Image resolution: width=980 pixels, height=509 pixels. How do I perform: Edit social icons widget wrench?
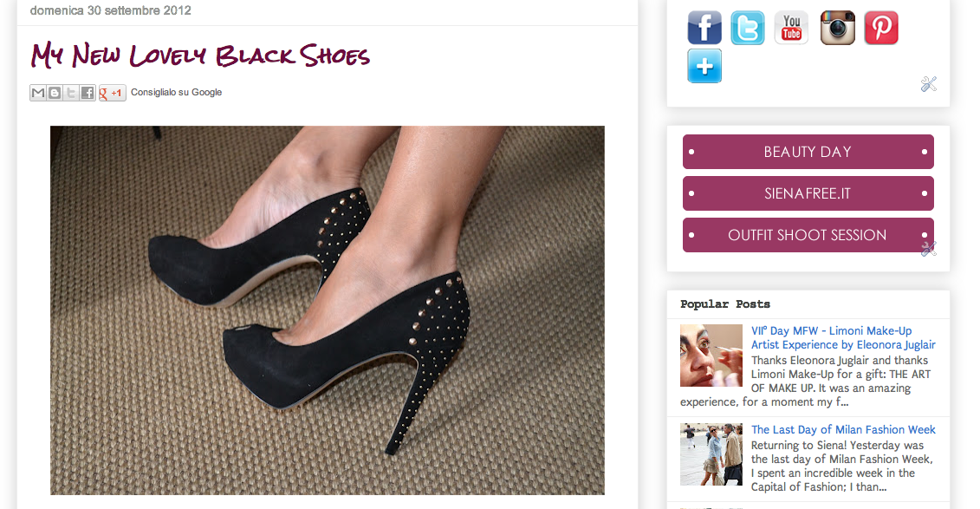(929, 84)
